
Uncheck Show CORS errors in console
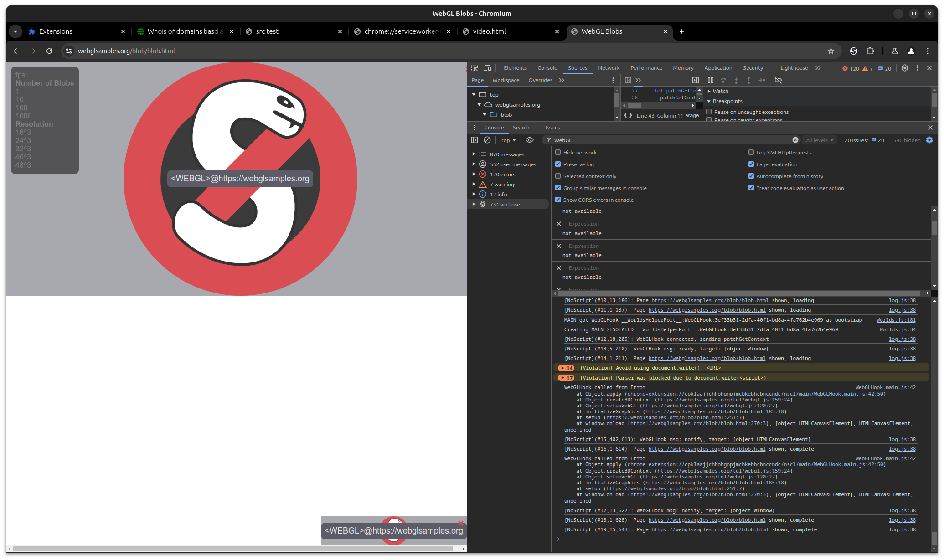pyautogui.click(x=558, y=200)
